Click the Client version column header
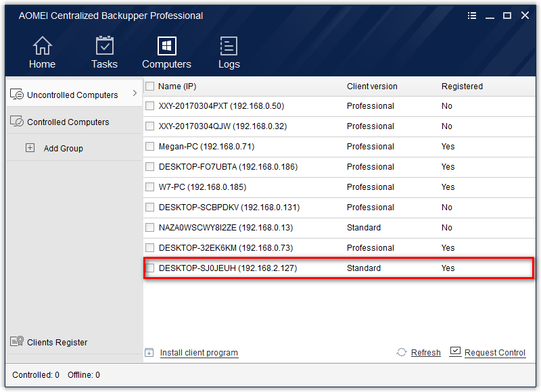 click(372, 87)
